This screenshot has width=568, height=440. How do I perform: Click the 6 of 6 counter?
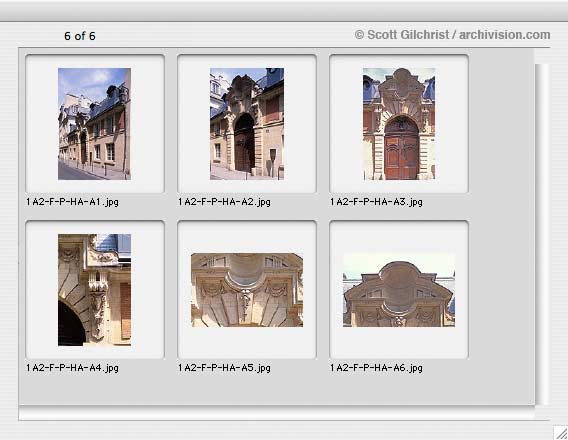pyautogui.click(x=80, y=36)
